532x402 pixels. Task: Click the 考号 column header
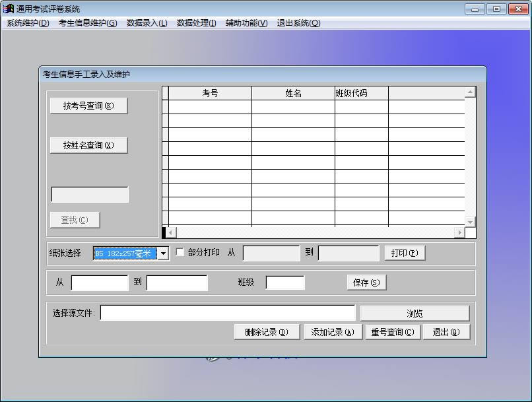pos(210,93)
